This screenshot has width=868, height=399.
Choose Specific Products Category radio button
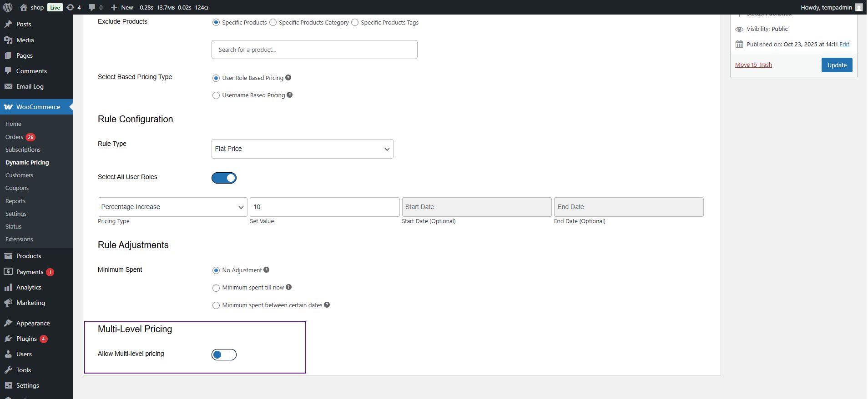[273, 23]
